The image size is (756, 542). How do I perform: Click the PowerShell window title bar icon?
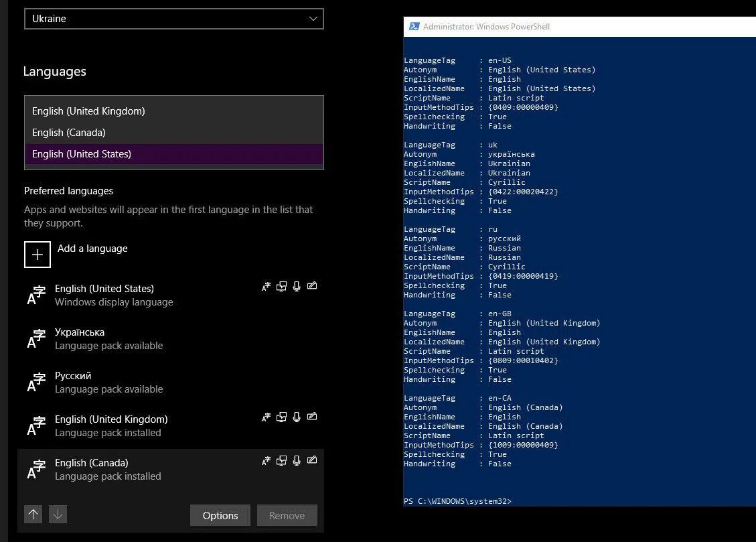414,27
